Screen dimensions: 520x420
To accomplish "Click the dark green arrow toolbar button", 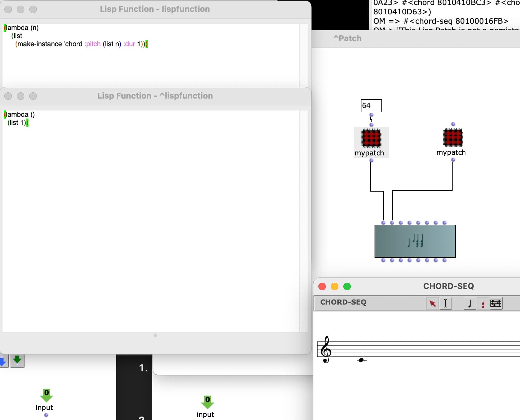I will tap(17, 360).
